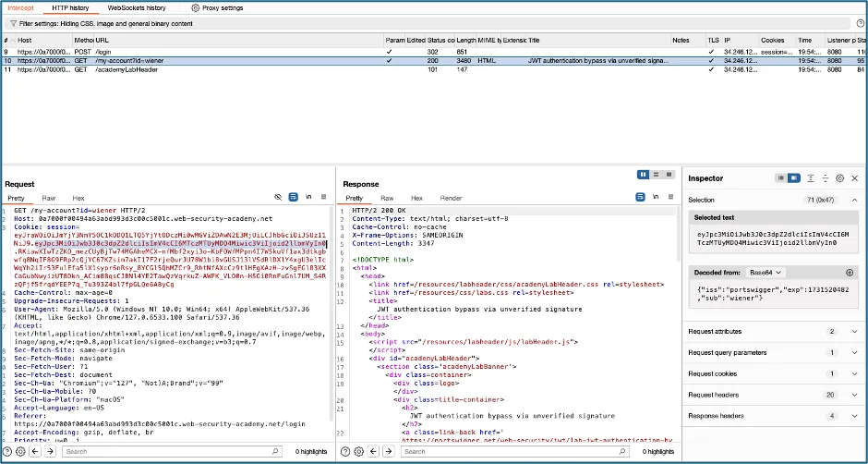Click the Request search field
This screenshot has width=868, height=464.
(172, 451)
